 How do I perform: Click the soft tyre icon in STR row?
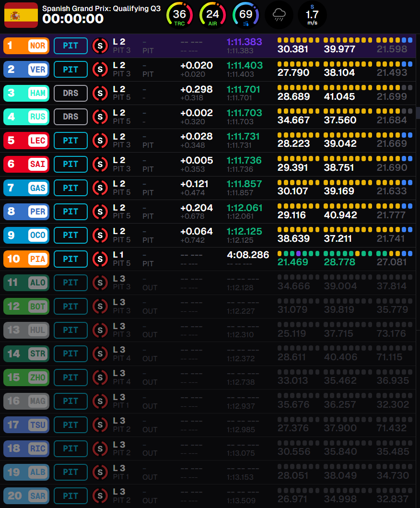click(100, 354)
